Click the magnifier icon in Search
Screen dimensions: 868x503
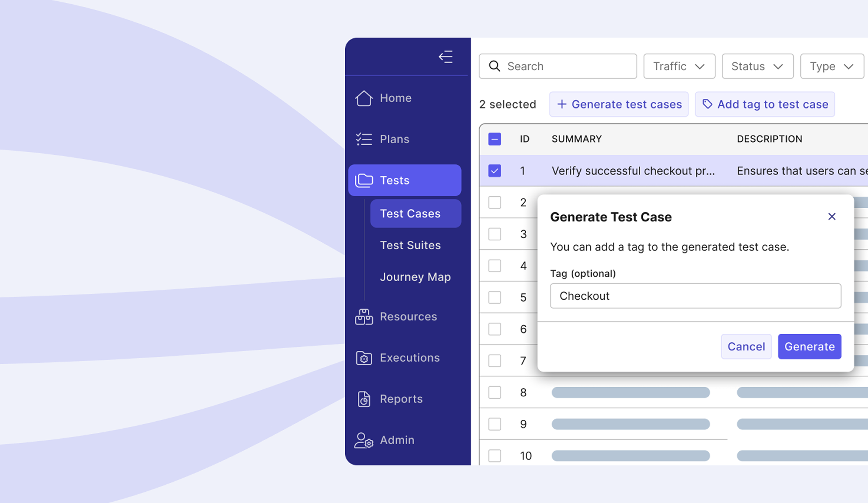click(495, 66)
